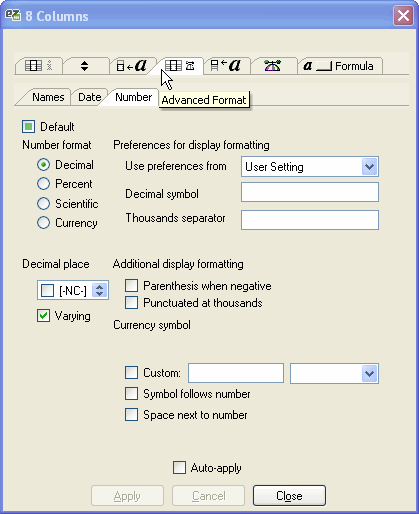
Task: Adjust the decimal place spinner arrows
Action: coord(100,290)
